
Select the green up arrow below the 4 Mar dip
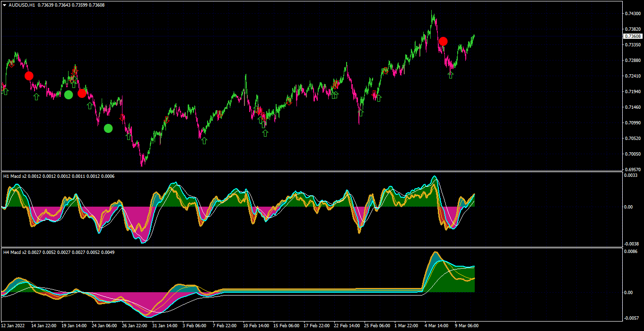(451, 75)
